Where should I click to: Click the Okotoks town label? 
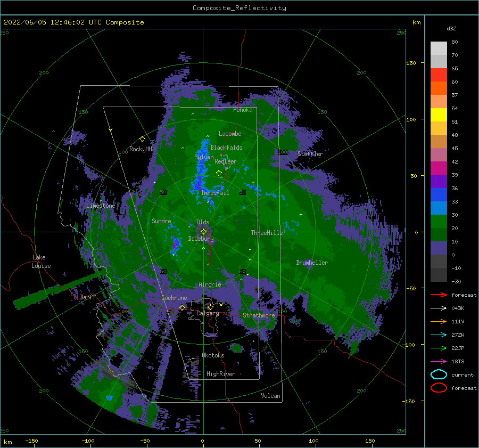[213, 355]
